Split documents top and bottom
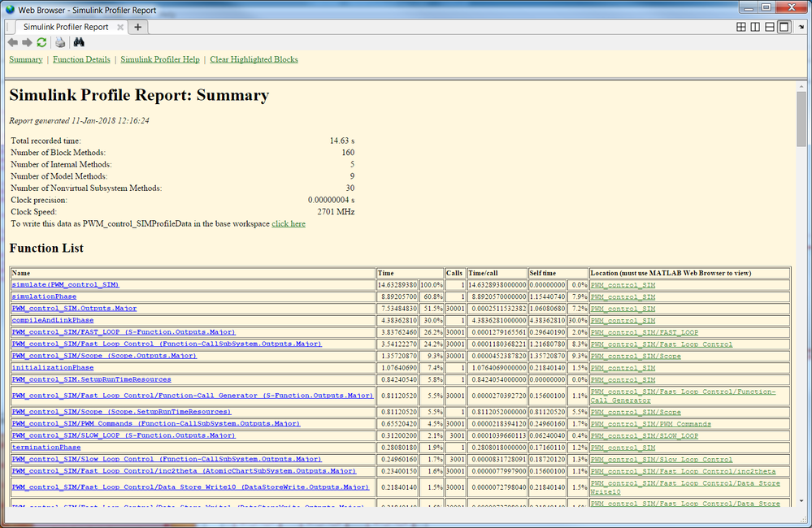The width and height of the screenshot is (812, 528). click(770, 27)
